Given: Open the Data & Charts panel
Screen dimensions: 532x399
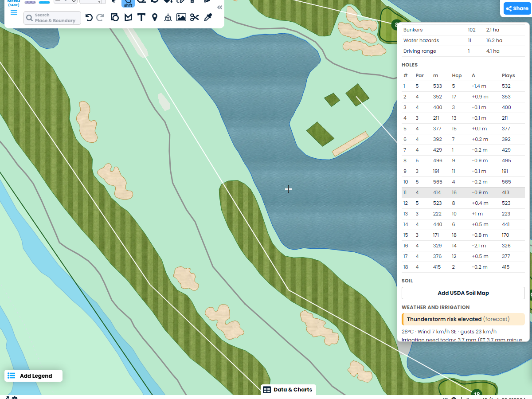Looking at the screenshot, I should click(x=288, y=390).
